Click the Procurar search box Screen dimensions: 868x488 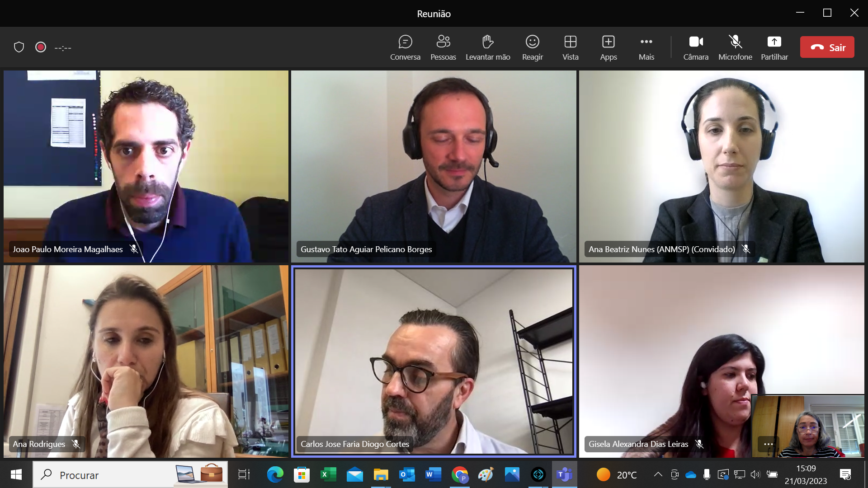(130, 474)
